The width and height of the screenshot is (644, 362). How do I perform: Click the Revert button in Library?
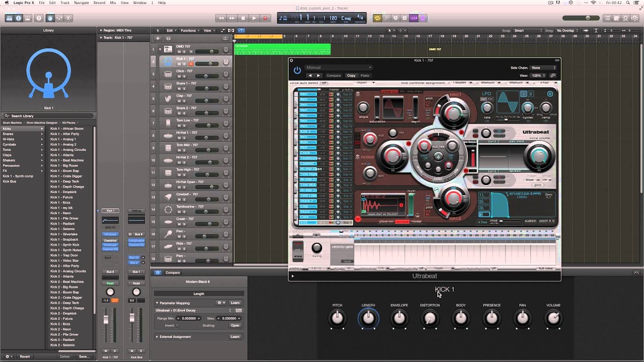25,356
